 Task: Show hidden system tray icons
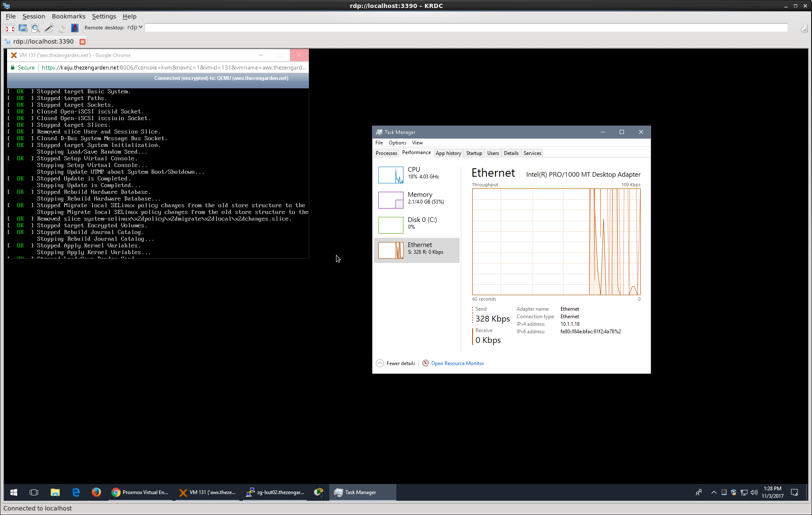coord(714,492)
